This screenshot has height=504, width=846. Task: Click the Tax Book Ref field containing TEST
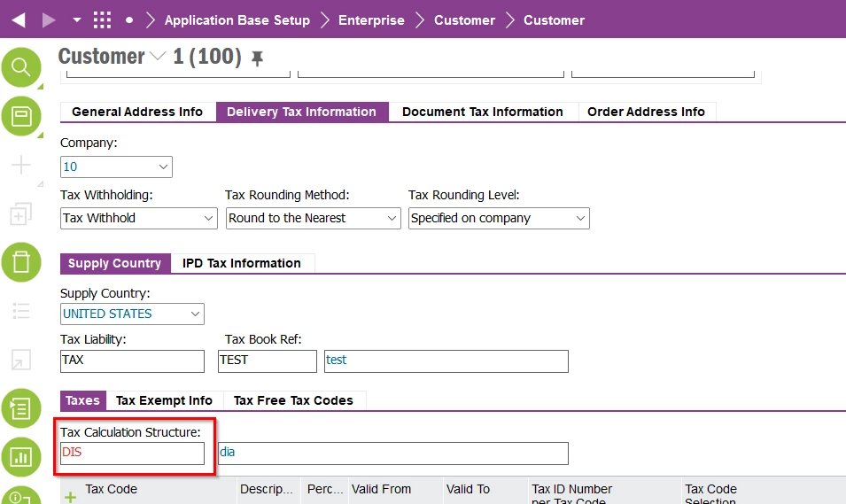pyautogui.click(x=268, y=361)
